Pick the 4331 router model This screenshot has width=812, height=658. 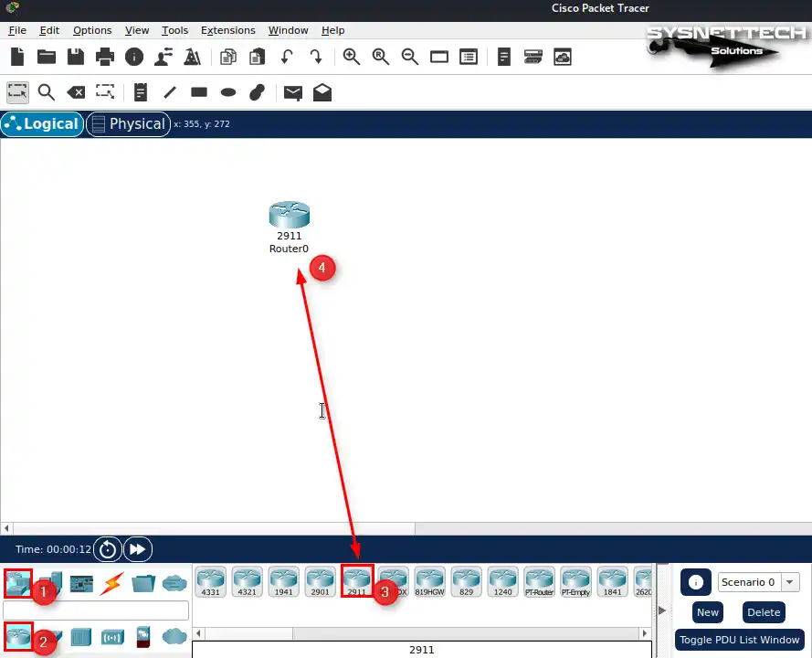pos(211,581)
